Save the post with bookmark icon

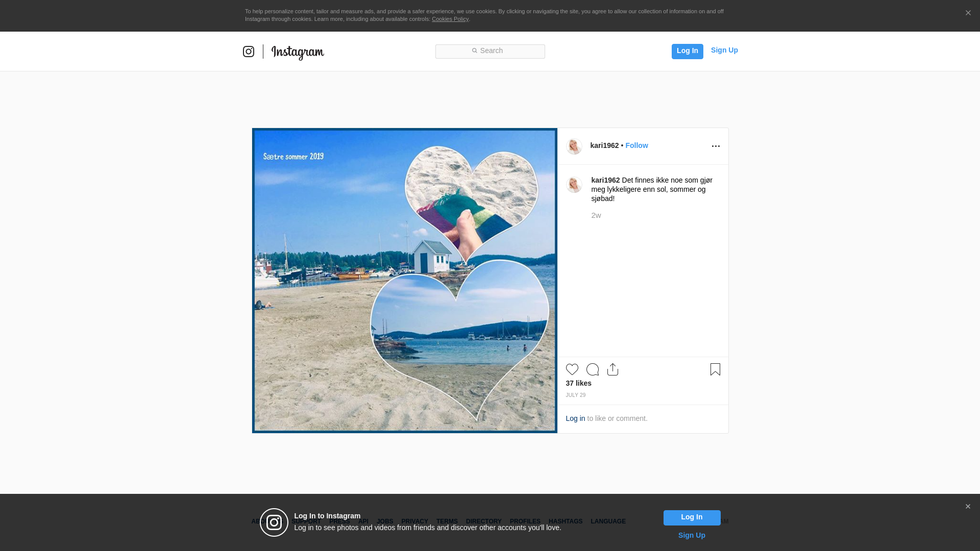715,369
